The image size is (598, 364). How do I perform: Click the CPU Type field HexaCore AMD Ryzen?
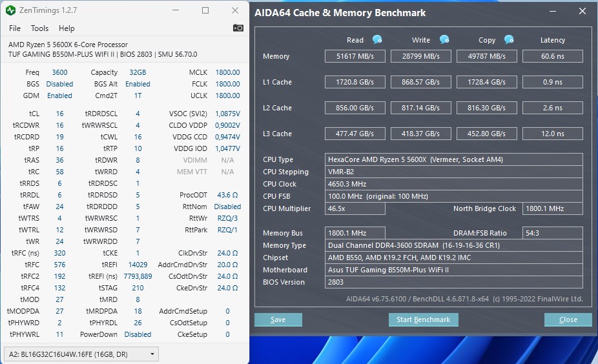[x=454, y=159]
